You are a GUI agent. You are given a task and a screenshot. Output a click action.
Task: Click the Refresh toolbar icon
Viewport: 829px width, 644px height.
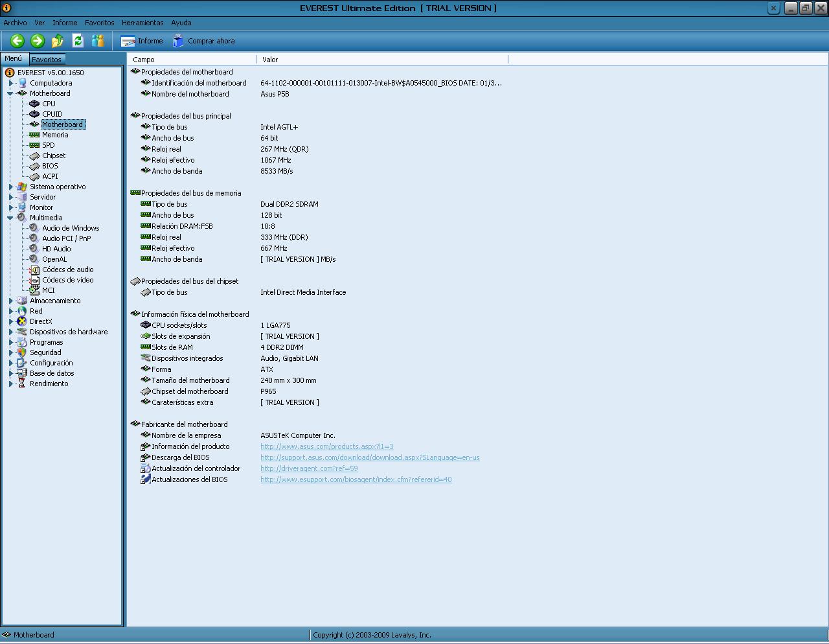point(78,41)
